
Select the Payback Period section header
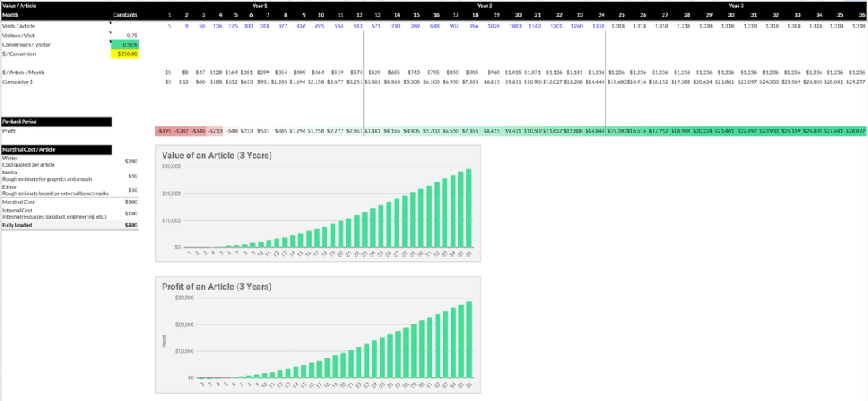point(57,122)
